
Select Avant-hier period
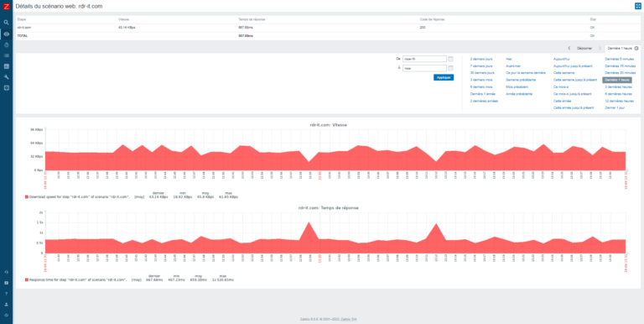click(x=513, y=65)
